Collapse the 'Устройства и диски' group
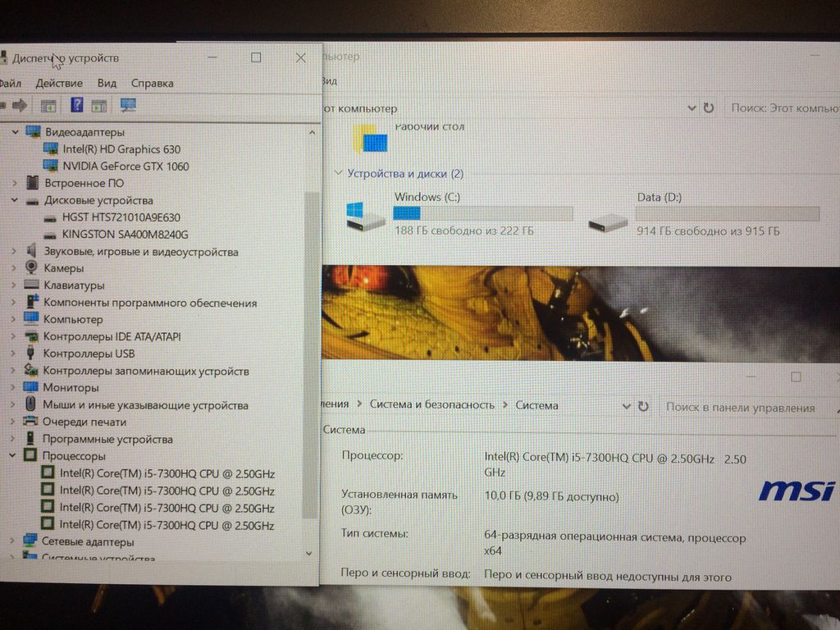 click(x=338, y=174)
